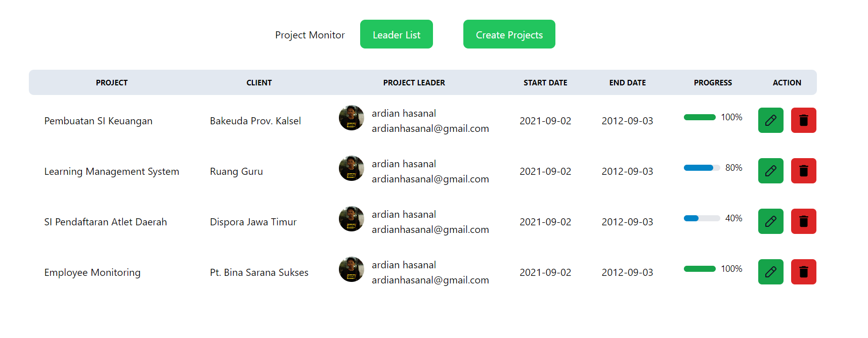Click the trash icon for Employee Monitoring
The height and width of the screenshot is (338, 868).
pos(803,272)
